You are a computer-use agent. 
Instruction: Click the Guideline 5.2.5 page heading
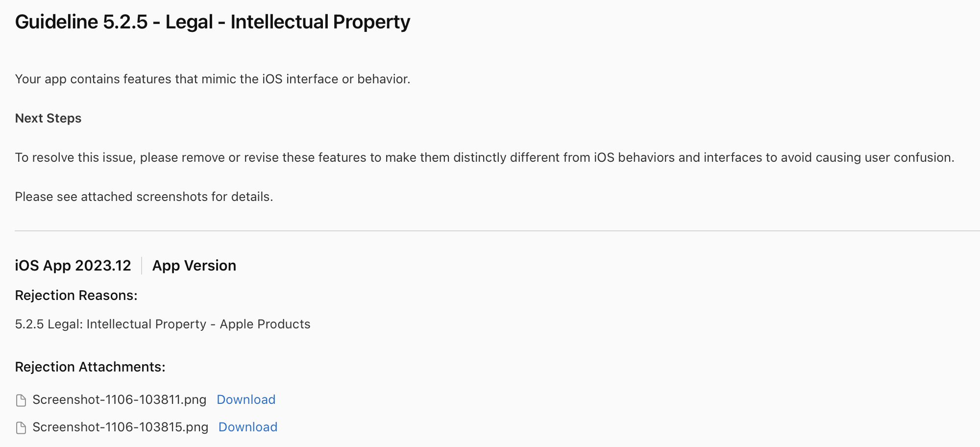point(213,23)
